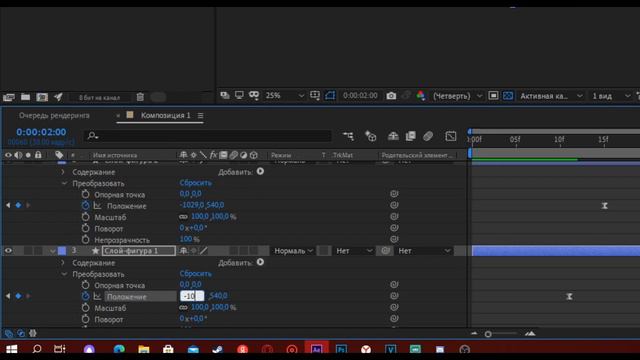Delete selected project item with trash icon
Image resolution: width=640 pixels, height=360 pixels.
[140, 97]
